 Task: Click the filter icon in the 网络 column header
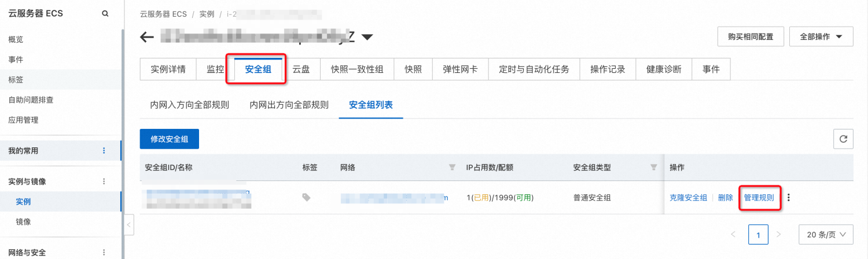[452, 168]
